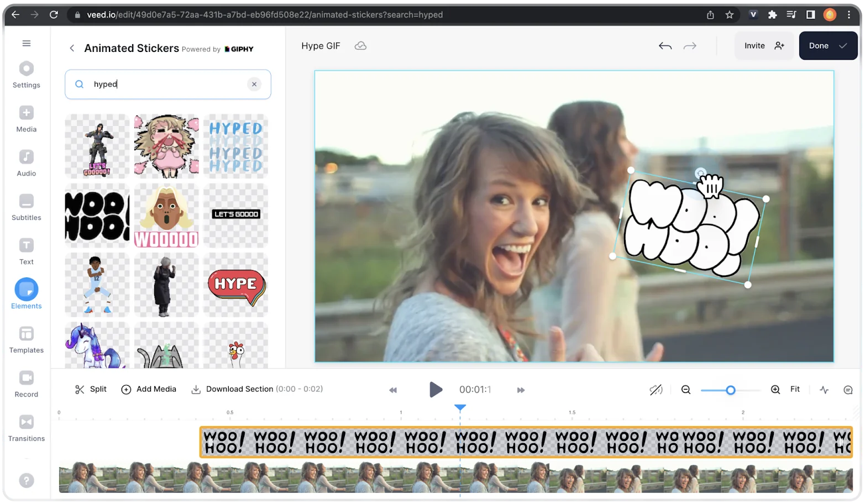
Task: Toggle the audio waveform view icon
Action: click(x=824, y=390)
